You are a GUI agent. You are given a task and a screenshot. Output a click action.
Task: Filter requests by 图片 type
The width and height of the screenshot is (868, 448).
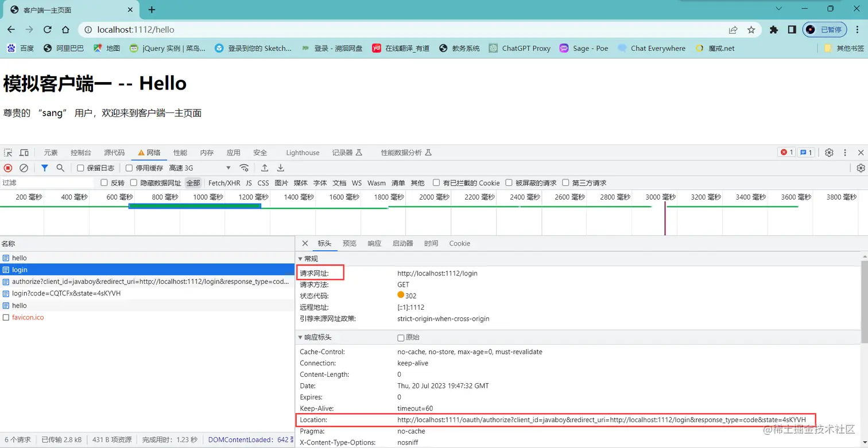coord(281,183)
